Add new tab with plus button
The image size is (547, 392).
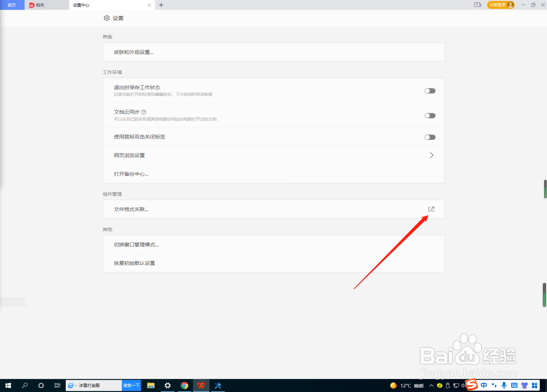coord(161,5)
